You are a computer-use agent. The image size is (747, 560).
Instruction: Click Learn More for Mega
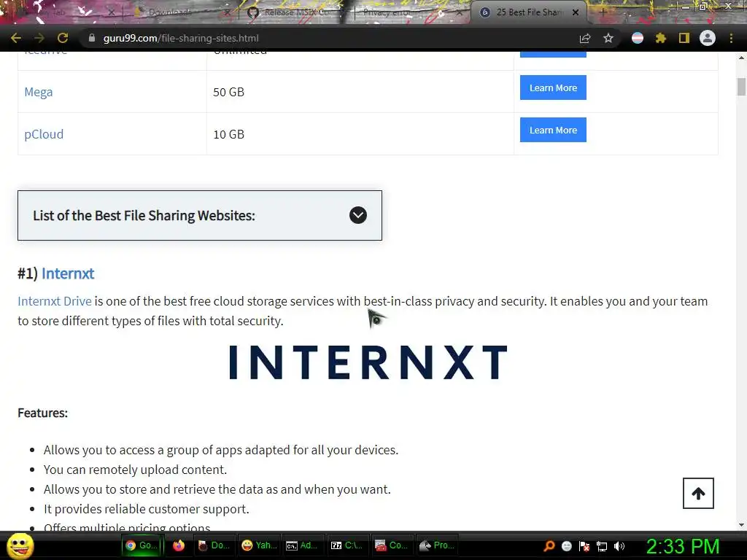click(553, 87)
